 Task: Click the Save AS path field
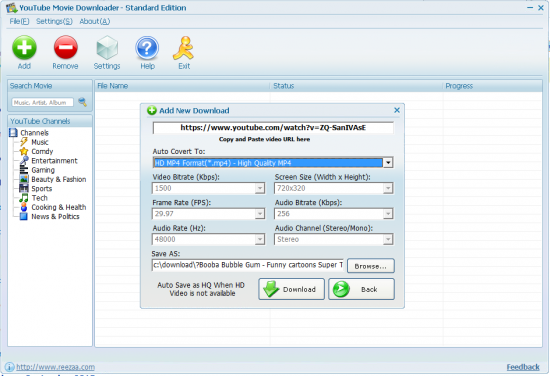(x=248, y=265)
